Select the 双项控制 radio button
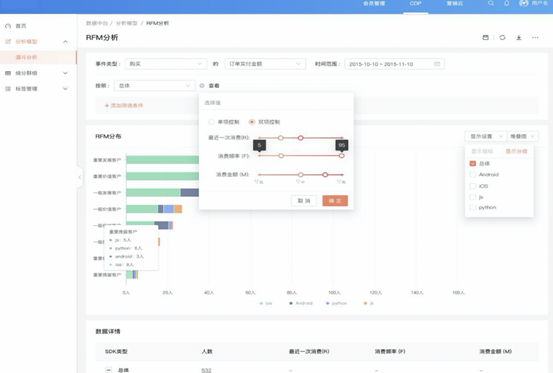Screen dimensions: 553x373 (252, 122)
